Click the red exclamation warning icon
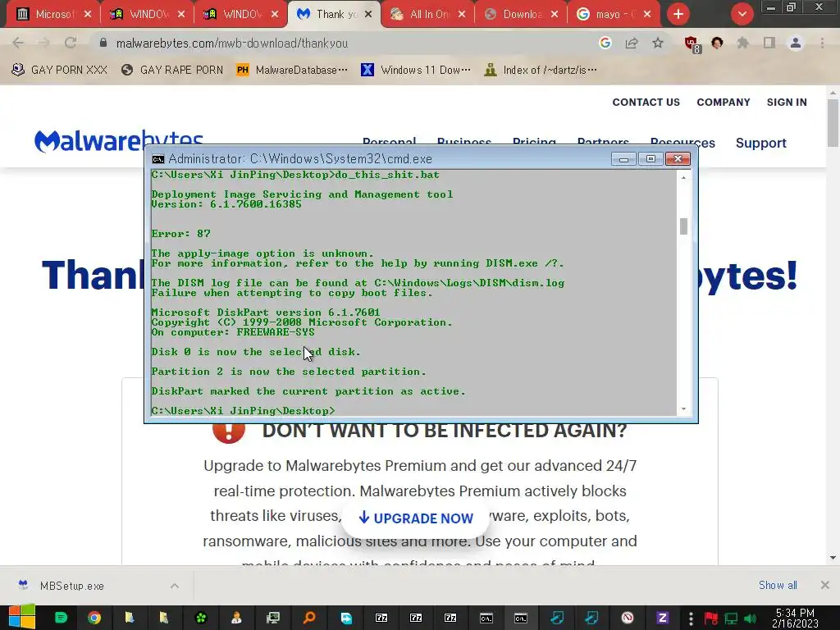 click(x=229, y=430)
